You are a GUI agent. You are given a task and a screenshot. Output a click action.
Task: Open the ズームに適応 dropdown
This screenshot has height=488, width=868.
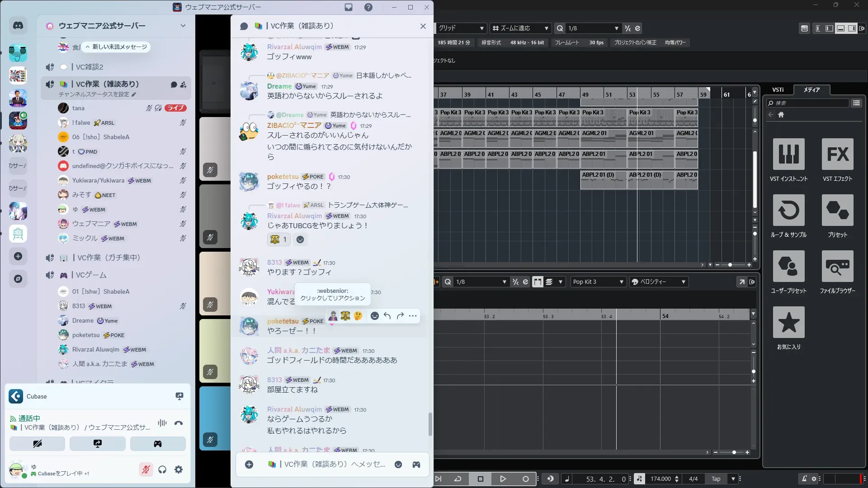tap(520, 28)
